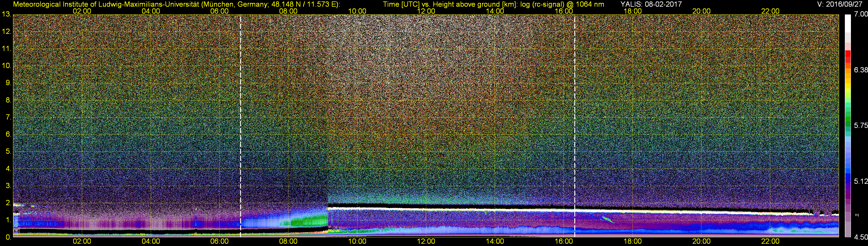
Task: Click the 1. km height axis label
Action: (8, 220)
